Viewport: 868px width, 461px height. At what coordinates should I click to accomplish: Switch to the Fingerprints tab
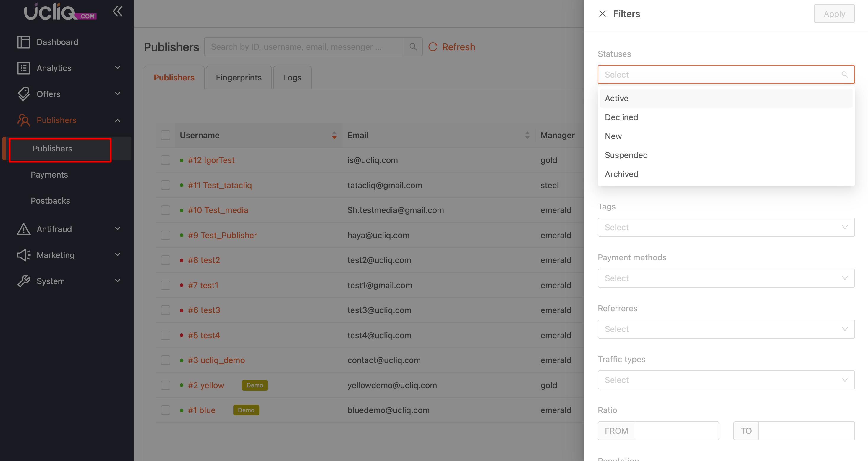pos(239,78)
